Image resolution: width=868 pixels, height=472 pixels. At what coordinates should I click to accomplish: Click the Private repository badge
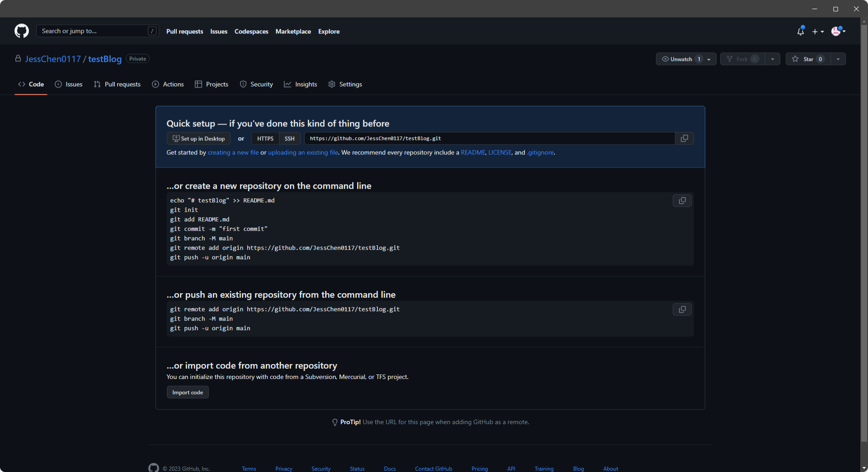pos(137,59)
